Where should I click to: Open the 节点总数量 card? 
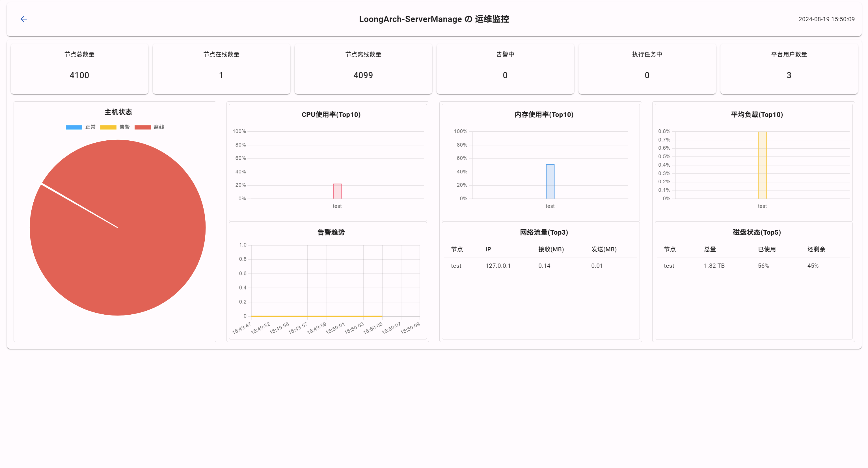click(x=79, y=69)
